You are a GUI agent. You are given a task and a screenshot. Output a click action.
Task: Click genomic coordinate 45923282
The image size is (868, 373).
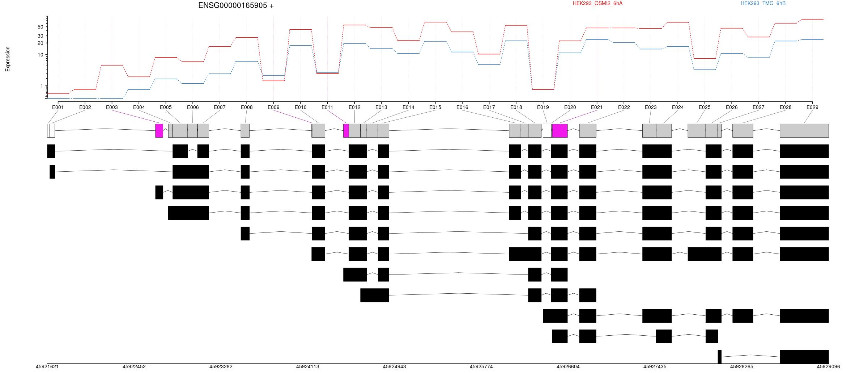pyautogui.click(x=221, y=366)
